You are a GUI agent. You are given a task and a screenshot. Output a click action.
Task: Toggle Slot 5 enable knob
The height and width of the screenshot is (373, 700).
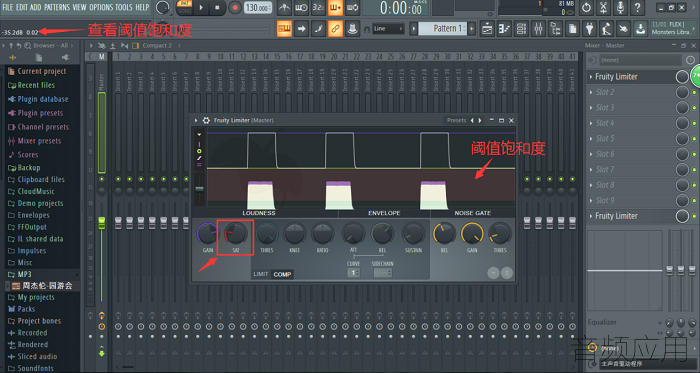[682, 139]
